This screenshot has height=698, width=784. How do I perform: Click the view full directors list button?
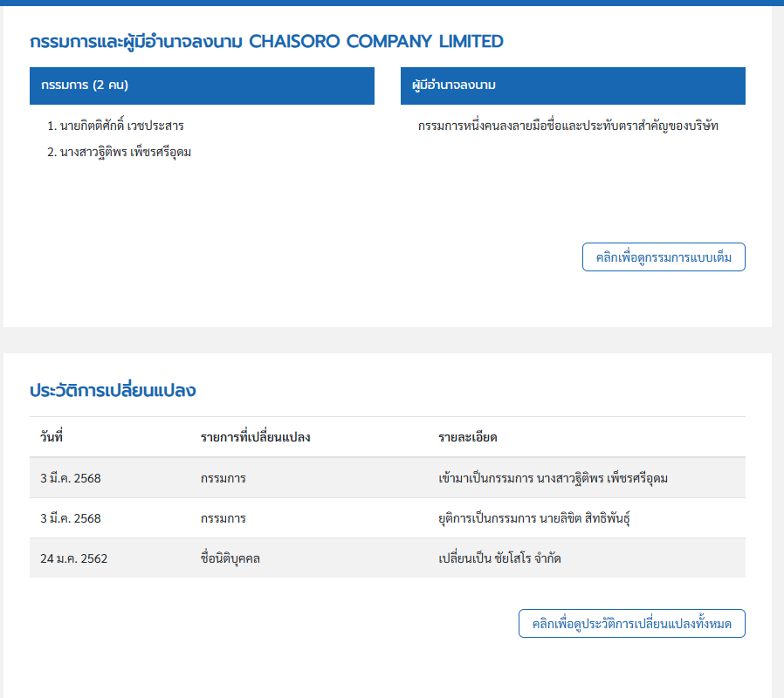click(x=664, y=257)
